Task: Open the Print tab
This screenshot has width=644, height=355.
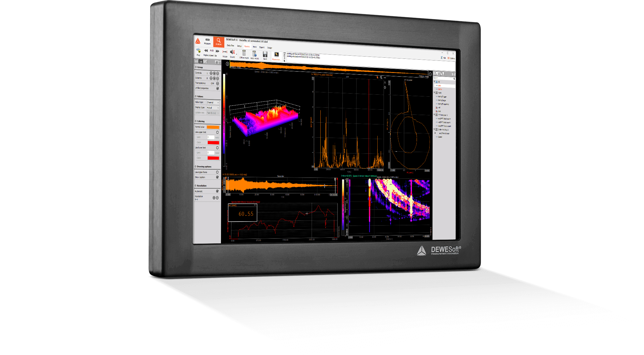Action: pyautogui.click(x=255, y=47)
